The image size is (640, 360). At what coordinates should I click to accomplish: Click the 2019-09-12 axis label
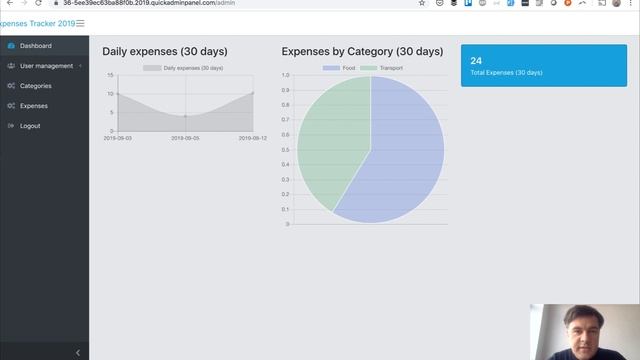coord(253,138)
